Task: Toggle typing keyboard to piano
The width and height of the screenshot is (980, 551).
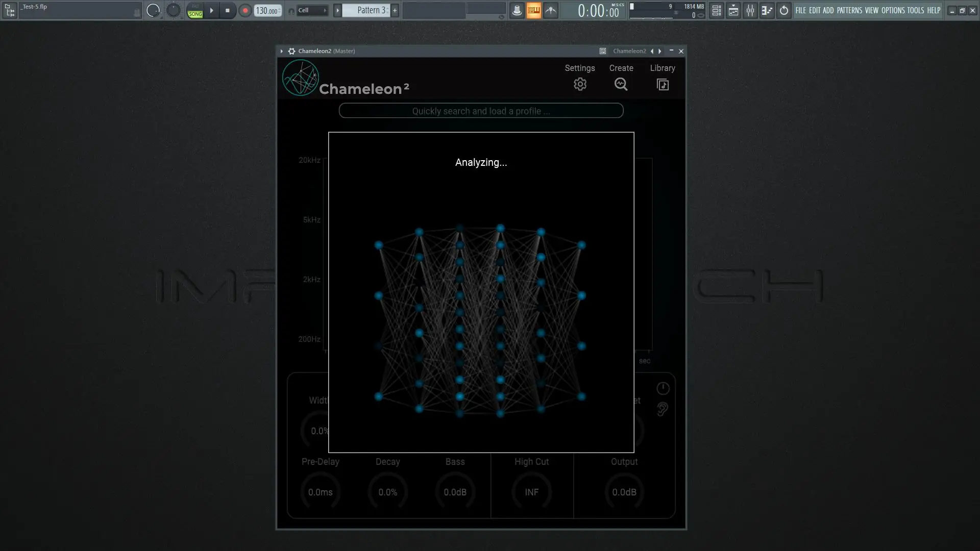Action: click(x=533, y=10)
